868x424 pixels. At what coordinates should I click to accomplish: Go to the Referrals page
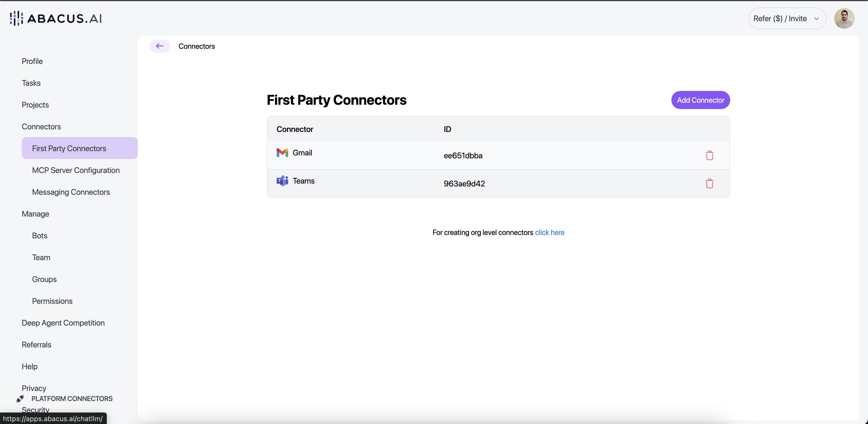[x=36, y=345]
